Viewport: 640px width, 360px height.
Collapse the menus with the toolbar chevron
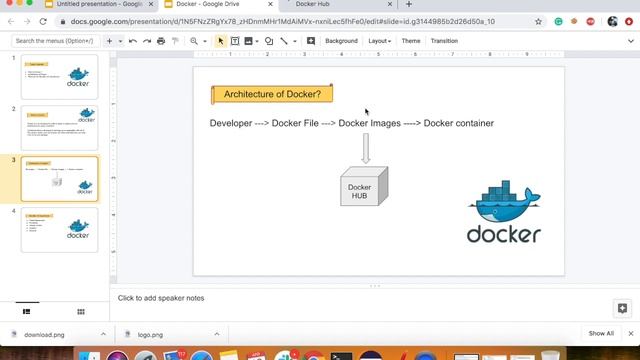point(631,41)
